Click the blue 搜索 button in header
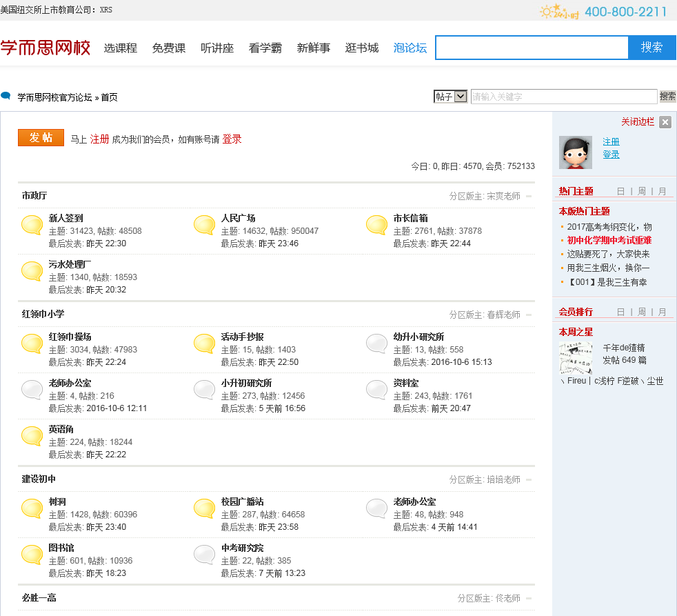 (652, 48)
